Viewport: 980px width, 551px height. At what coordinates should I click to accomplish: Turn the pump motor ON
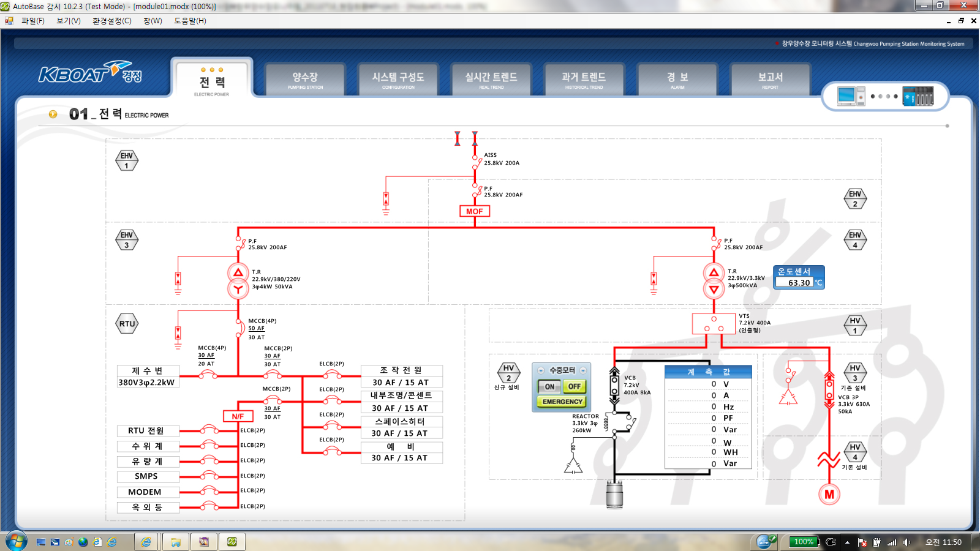549,386
